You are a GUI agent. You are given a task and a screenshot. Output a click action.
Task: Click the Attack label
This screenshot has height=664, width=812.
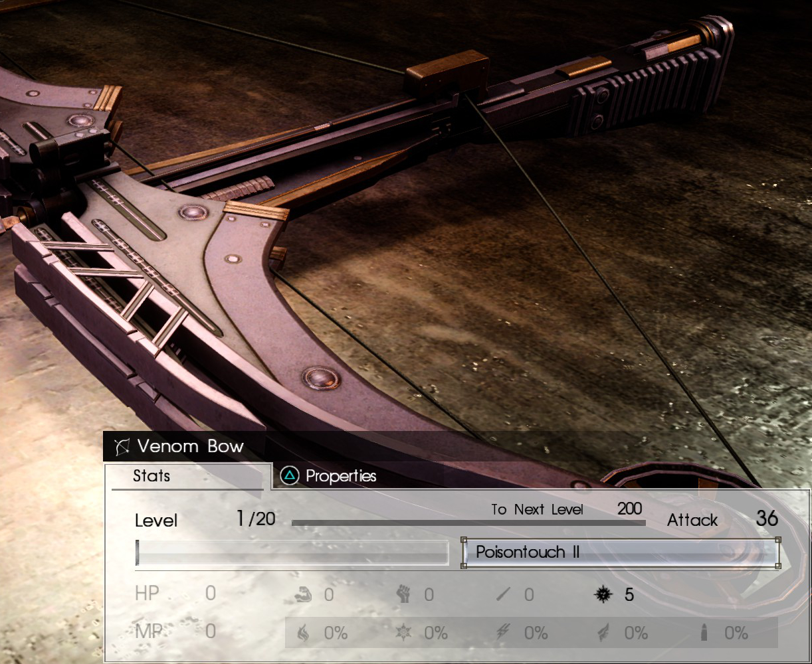(692, 520)
